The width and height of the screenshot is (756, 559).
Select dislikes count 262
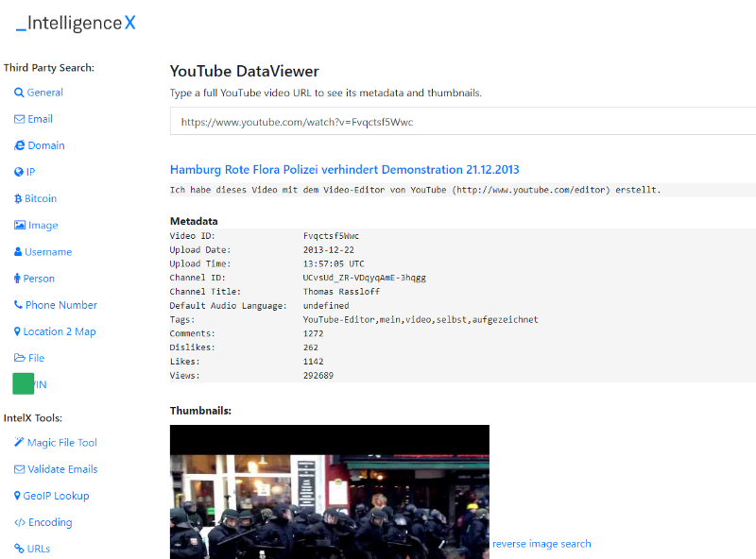(311, 347)
